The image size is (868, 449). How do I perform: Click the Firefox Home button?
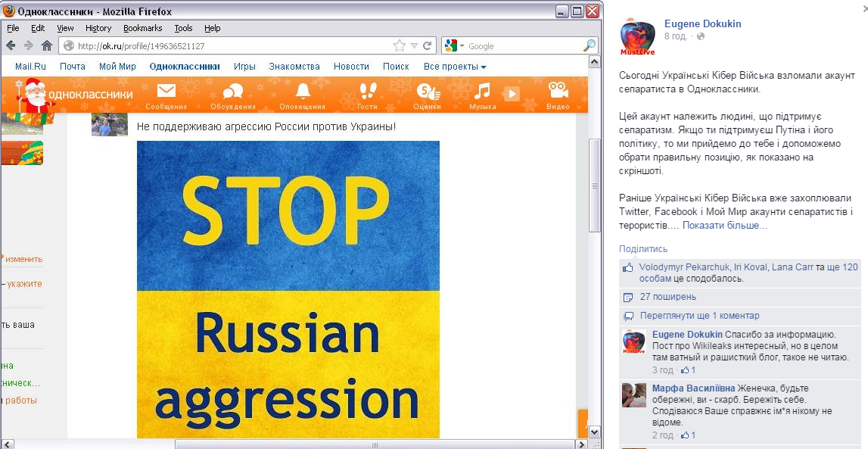click(47, 45)
